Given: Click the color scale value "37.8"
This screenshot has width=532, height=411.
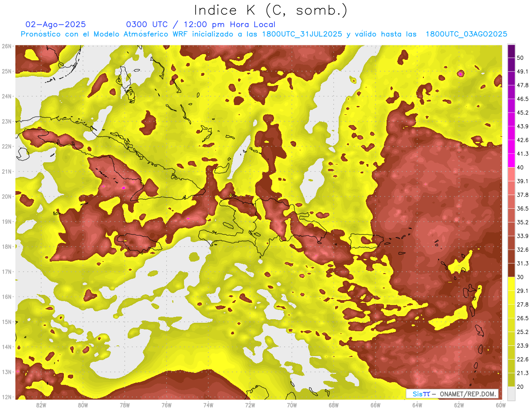Looking at the screenshot, I should (x=523, y=195).
